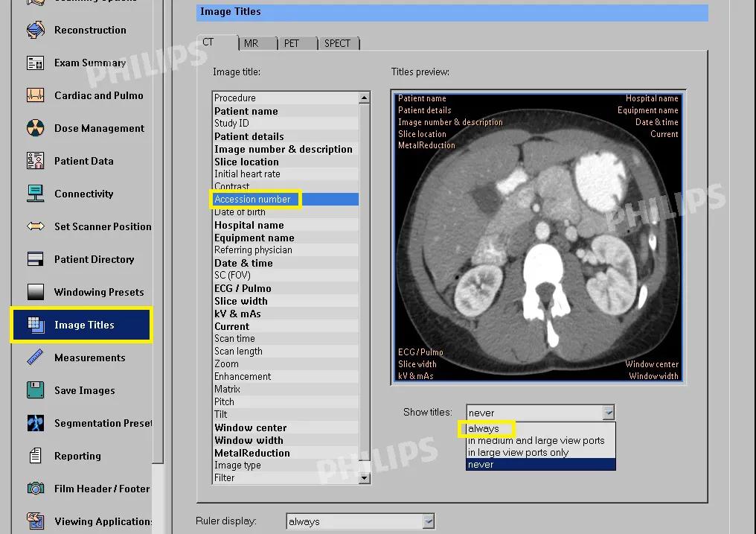Viewport: 756px width, 534px height.
Task: Open the Reconstruction settings icon
Action: (x=35, y=31)
